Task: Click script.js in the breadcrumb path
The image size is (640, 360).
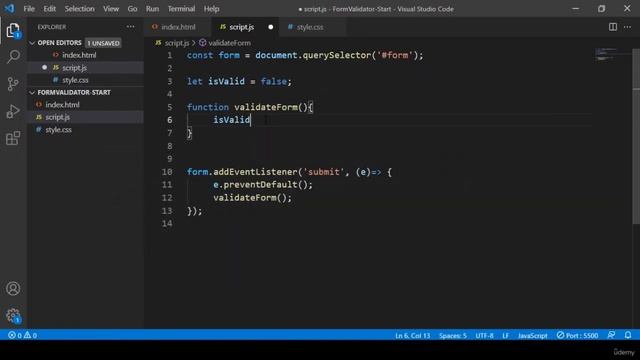Action: tap(177, 43)
